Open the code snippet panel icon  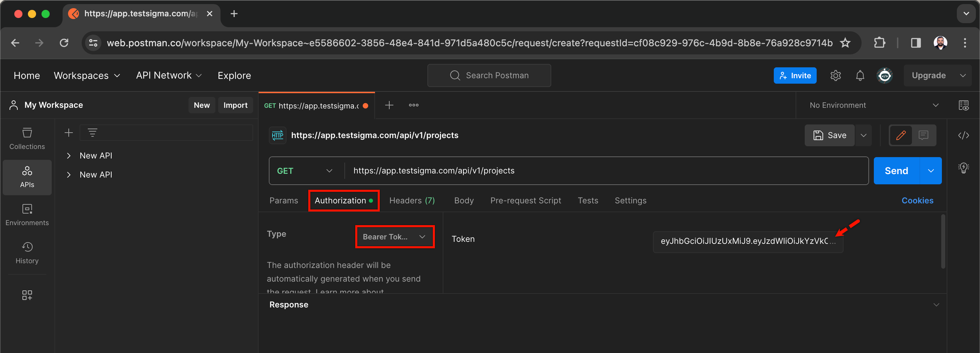(x=963, y=135)
